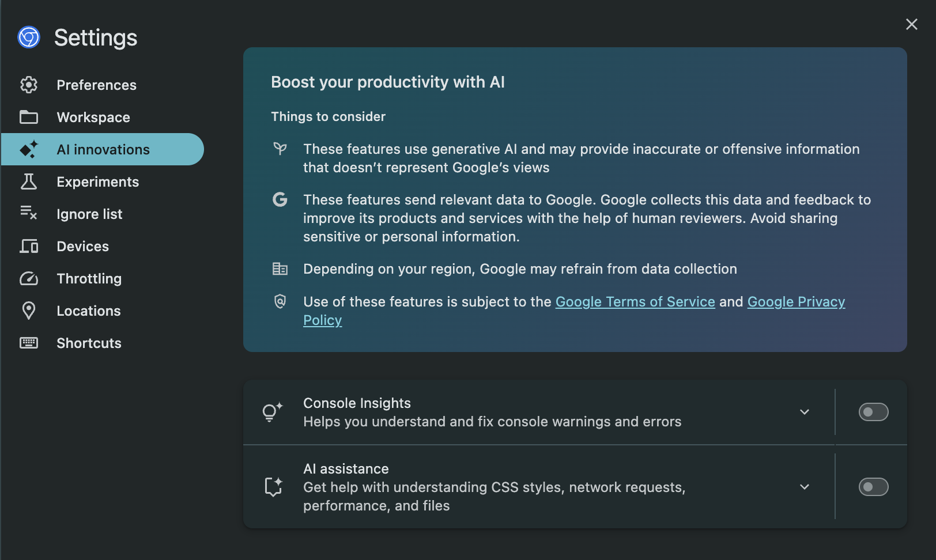
Task: Click the Devices icon in sidebar
Action: 29,246
